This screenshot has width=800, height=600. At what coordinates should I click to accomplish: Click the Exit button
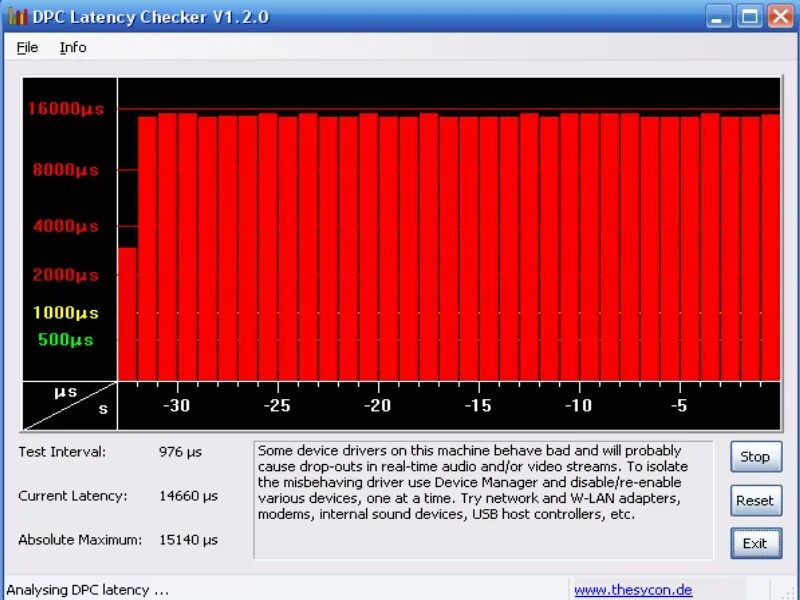(756, 543)
